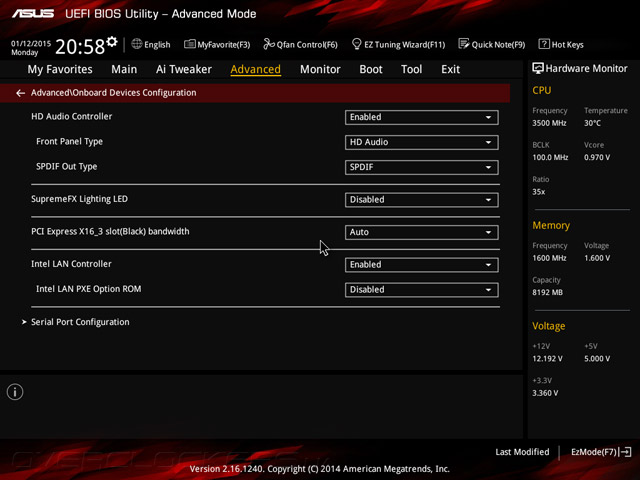Click the Qfan Control fan icon

click(269, 44)
